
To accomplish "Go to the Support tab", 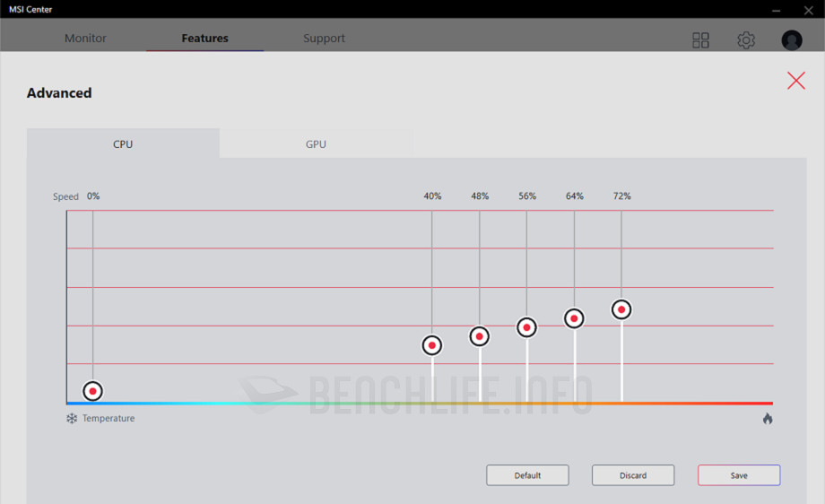I will (x=324, y=39).
